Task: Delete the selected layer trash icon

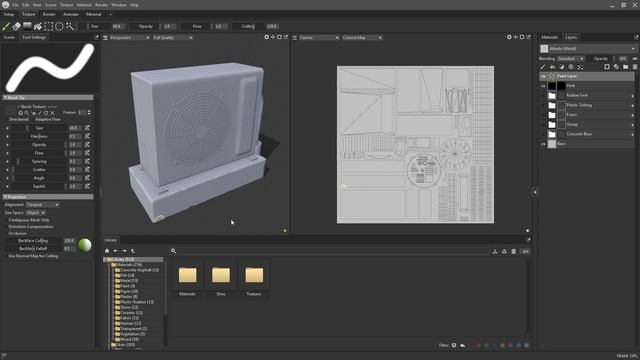Action: pyautogui.click(x=635, y=67)
